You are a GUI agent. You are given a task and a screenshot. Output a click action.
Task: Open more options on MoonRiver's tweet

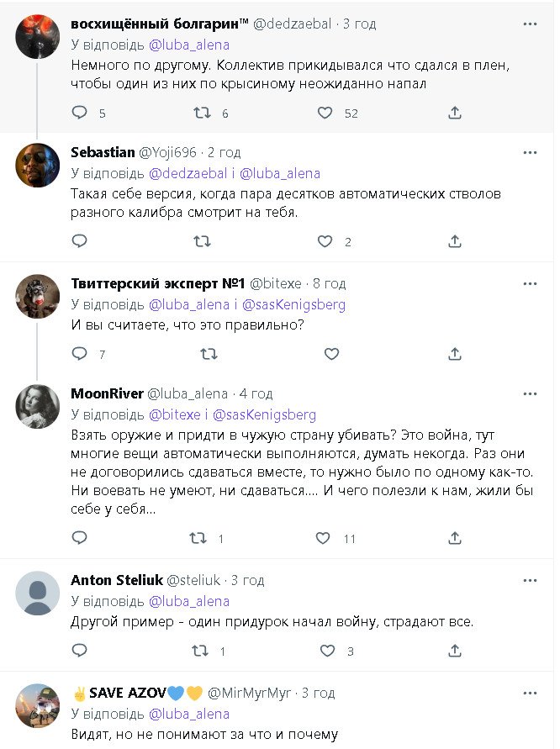530,393
